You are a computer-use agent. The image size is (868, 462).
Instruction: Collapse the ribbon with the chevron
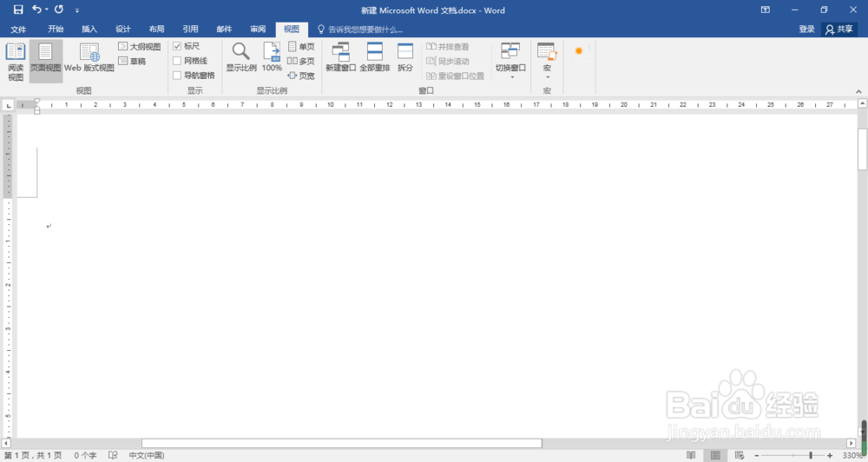858,91
